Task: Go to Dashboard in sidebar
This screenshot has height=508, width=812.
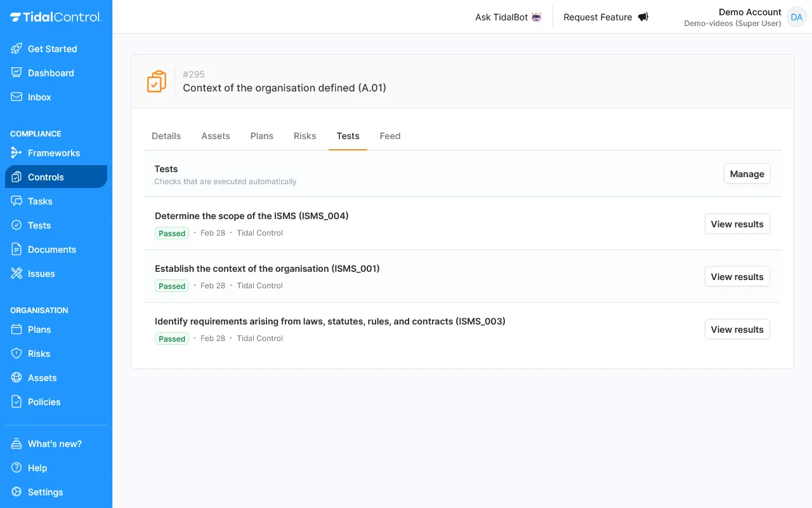Action: (x=56, y=73)
